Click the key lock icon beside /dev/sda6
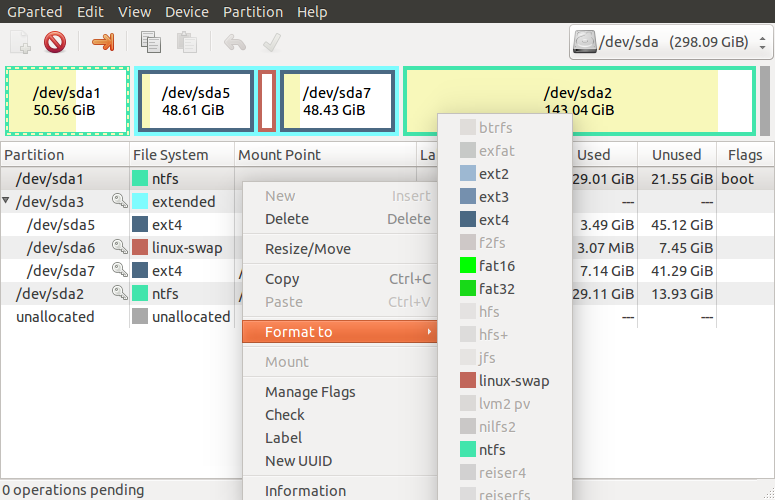775x500 pixels. click(120, 247)
